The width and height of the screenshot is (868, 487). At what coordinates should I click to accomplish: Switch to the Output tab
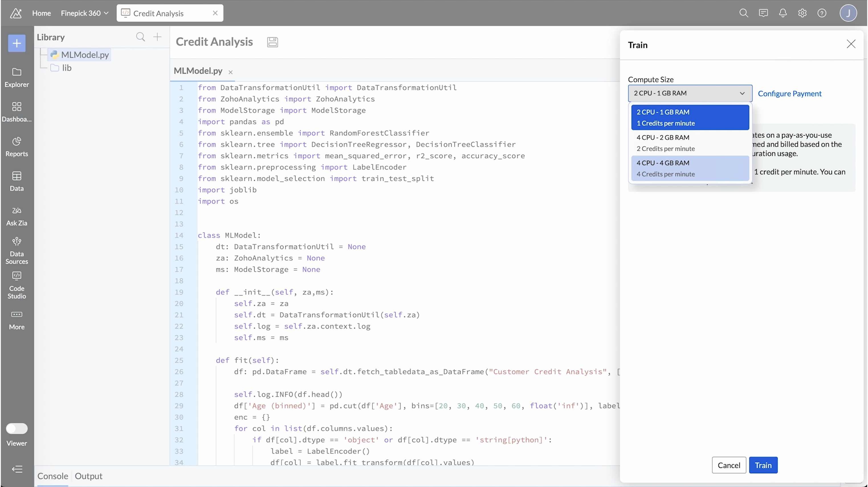point(88,476)
